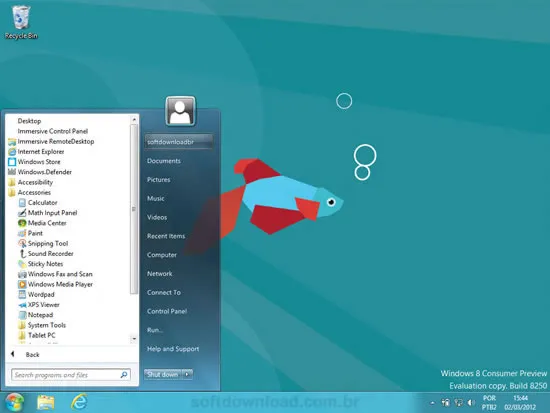Open Pictures from the Start menu
The width and height of the screenshot is (550, 413).
pos(159,180)
